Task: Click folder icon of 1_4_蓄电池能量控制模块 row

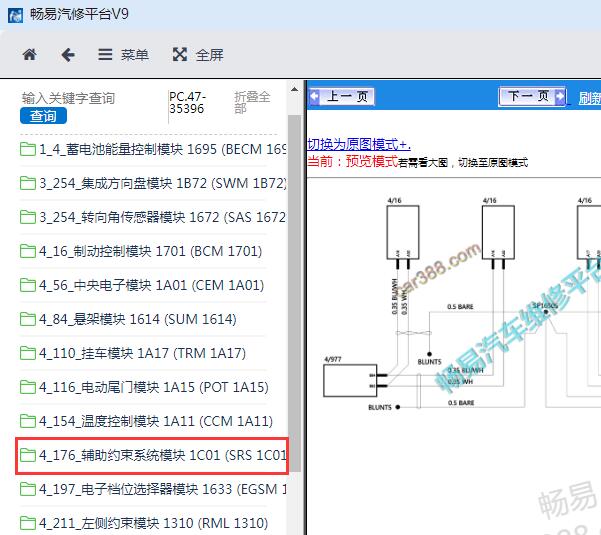Action: coord(28,149)
